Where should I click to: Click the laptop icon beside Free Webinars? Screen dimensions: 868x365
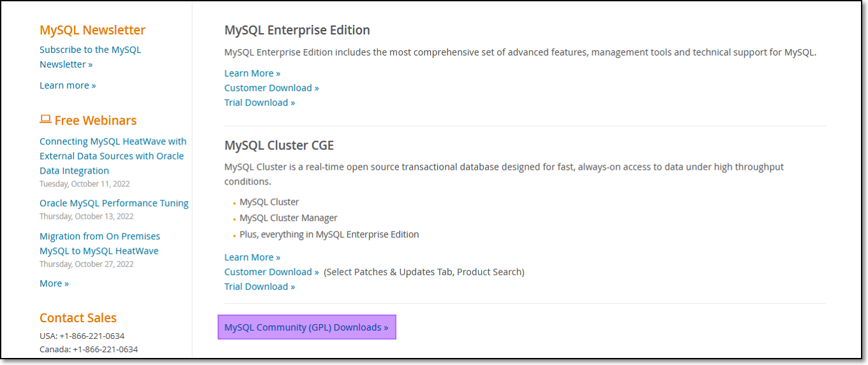point(45,119)
